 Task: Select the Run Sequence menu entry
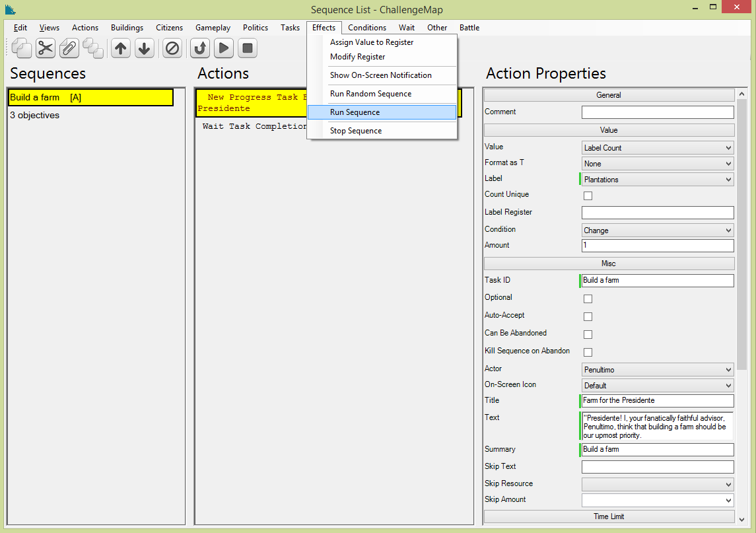[382, 112]
